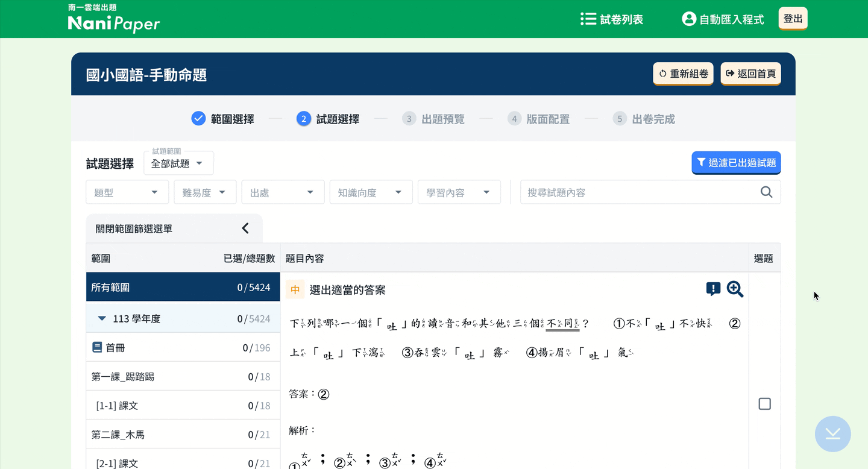Image resolution: width=868 pixels, height=469 pixels.
Task: Click the 自動匯入程式 account label
Action: tap(731, 19)
